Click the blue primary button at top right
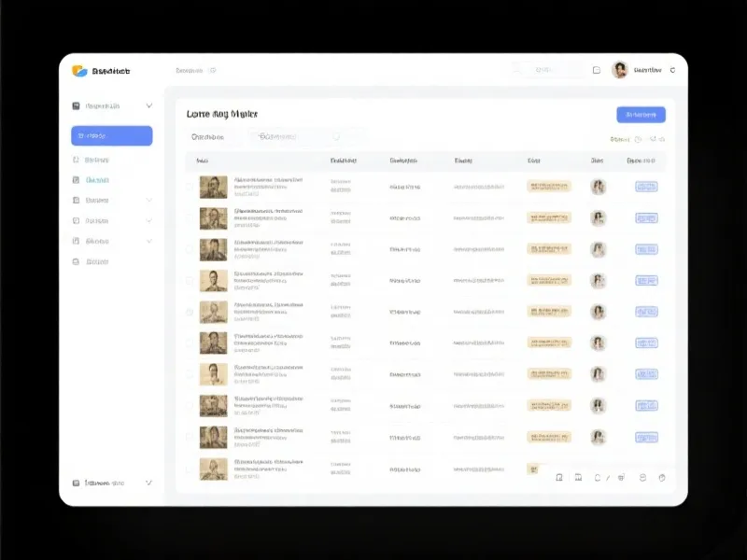 pos(641,115)
